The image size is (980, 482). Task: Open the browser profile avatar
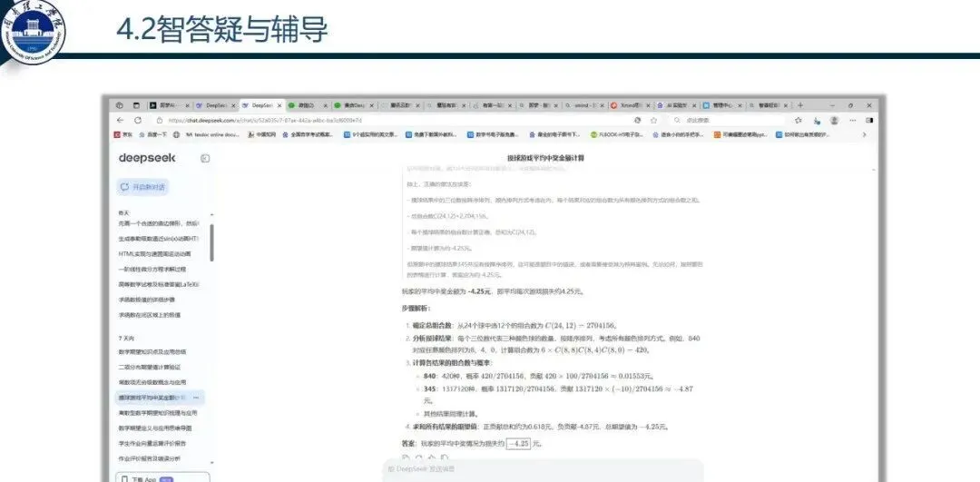[834, 120]
